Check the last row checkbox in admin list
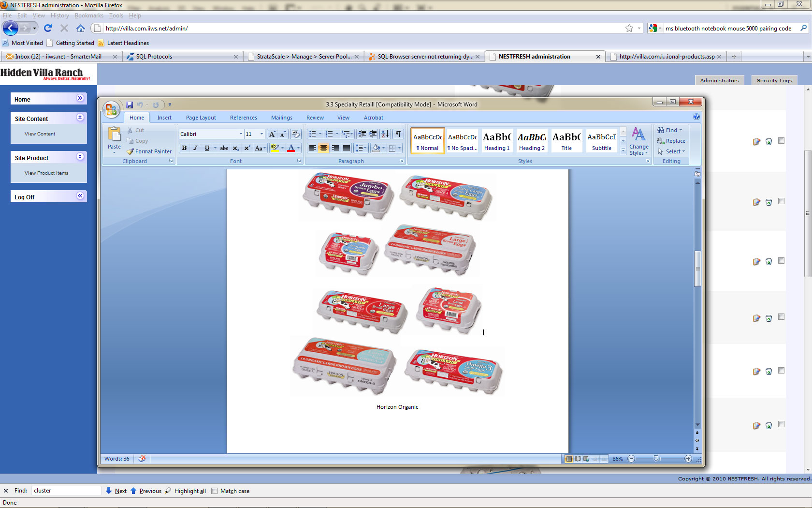This screenshot has height=508, width=812. click(x=781, y=424)
